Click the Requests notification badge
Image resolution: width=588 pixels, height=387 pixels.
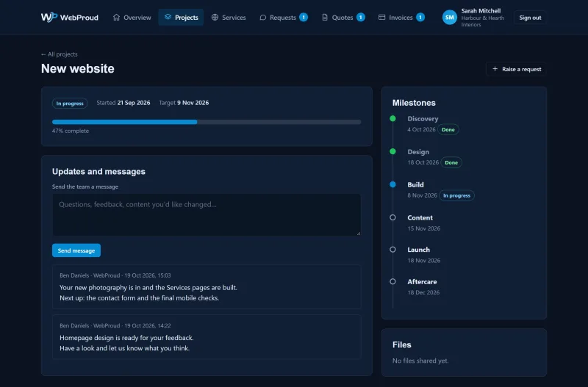[x=304, y=17]
